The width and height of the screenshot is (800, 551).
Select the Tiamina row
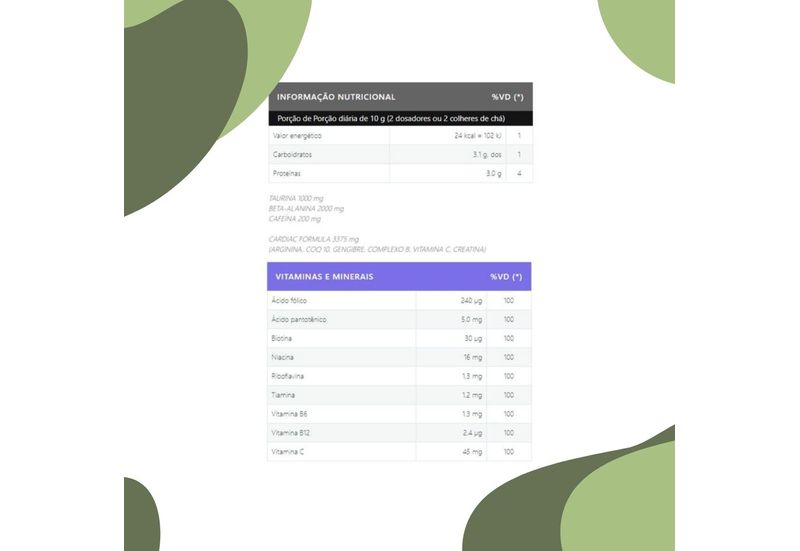pyautogui.click(x=399, y=395)
